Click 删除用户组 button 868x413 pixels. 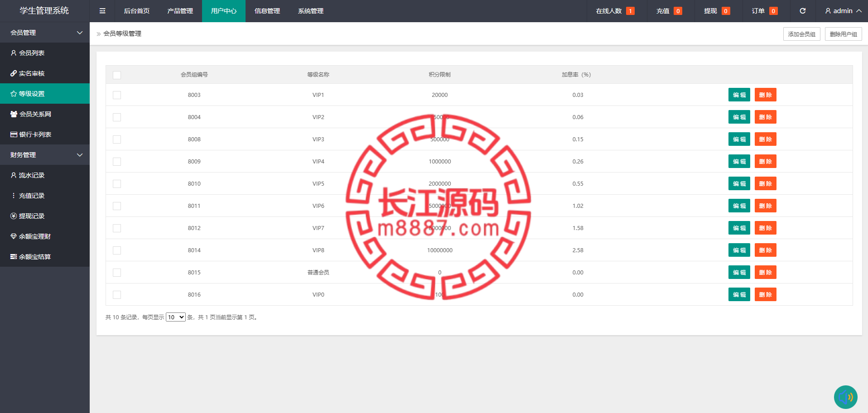[x=844, y=34]
